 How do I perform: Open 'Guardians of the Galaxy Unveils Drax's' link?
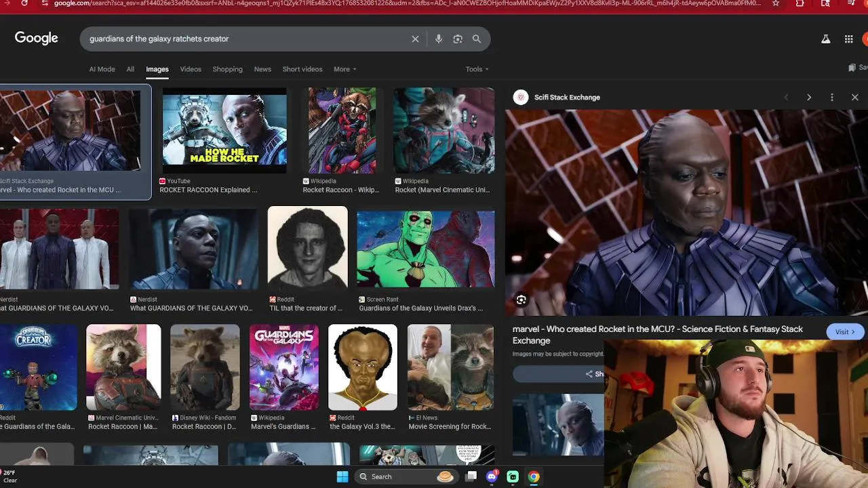pyautogui.click(x=420, y=308)
